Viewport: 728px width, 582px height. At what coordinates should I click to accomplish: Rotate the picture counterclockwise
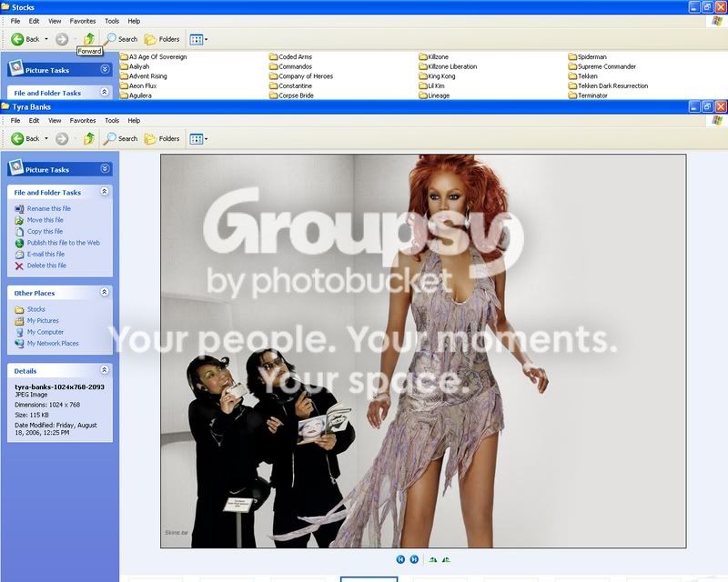pos(446,560)
